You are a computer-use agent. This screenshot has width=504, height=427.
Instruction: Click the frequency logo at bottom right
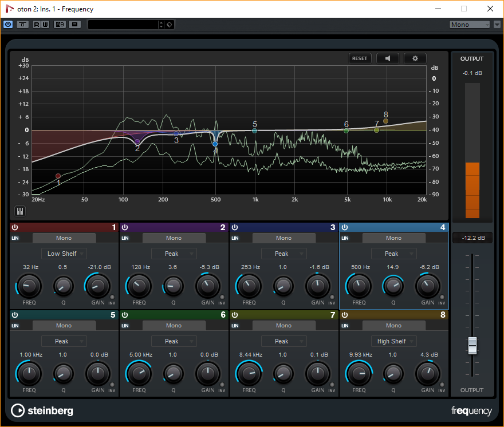[x=471, y=411]
